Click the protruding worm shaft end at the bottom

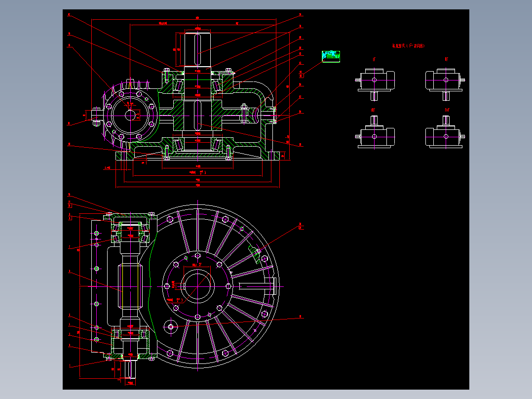tap(130, 369)
